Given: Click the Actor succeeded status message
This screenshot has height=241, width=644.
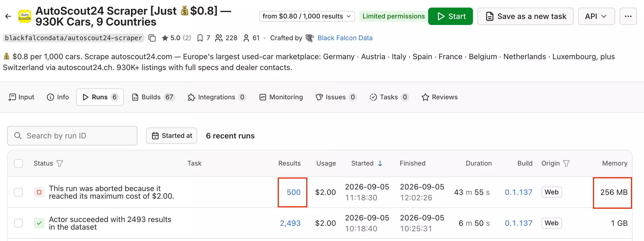Looking at the screenshot, I should click(110, 223).
